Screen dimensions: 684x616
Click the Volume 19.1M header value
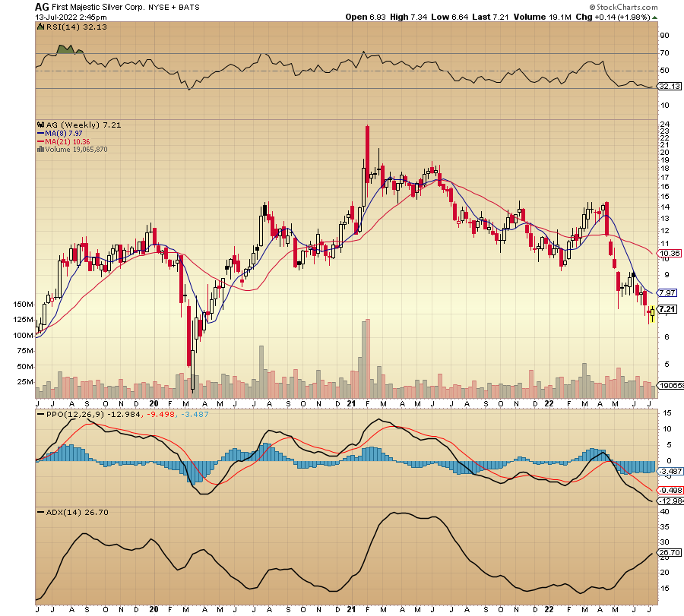click(542, 17)
